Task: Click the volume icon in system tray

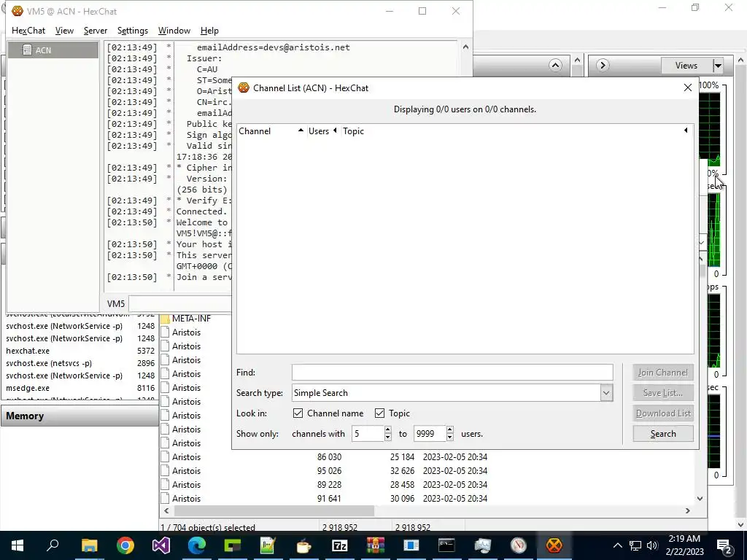Action: click(653, 545)
